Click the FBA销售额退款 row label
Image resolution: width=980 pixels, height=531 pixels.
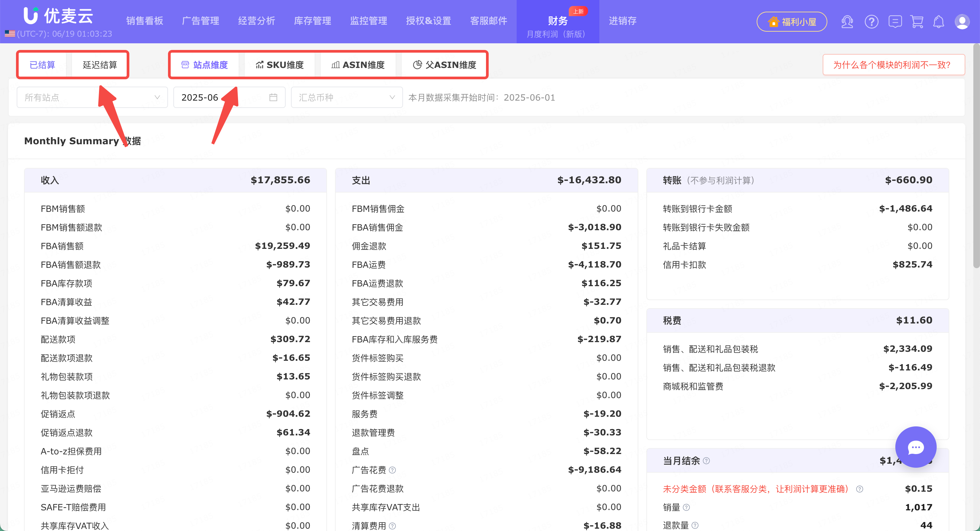coord(71,265)
